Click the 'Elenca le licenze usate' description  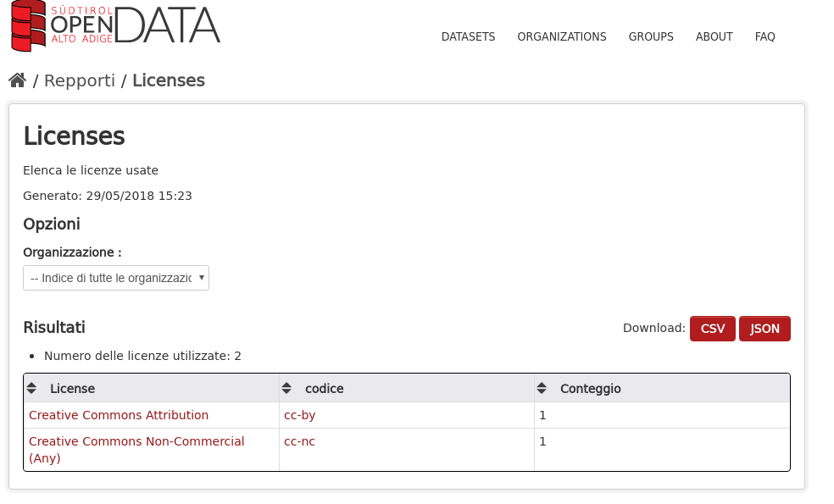click(91, 170)
